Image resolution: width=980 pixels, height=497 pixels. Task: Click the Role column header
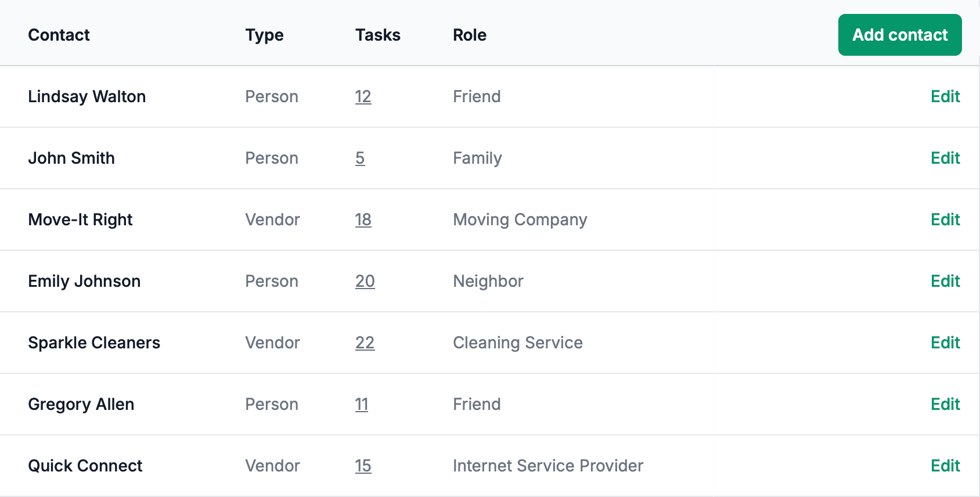pyautogui.click(x=469, y=35)
